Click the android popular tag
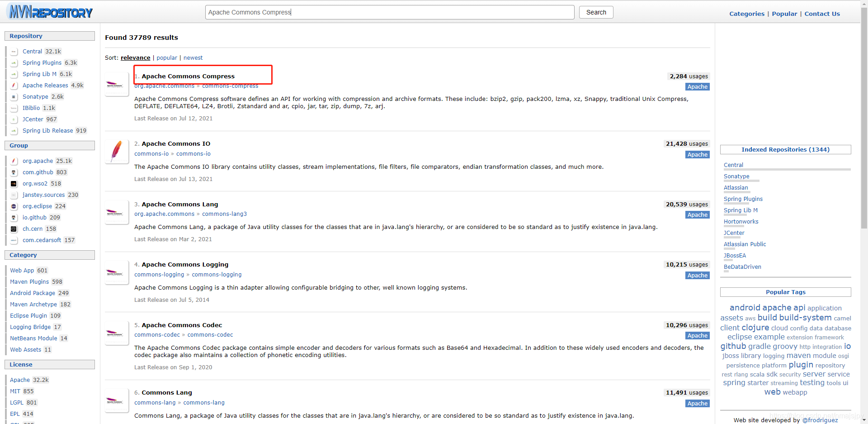Screen dimensions: 868x424 click(x=745, y=308)
